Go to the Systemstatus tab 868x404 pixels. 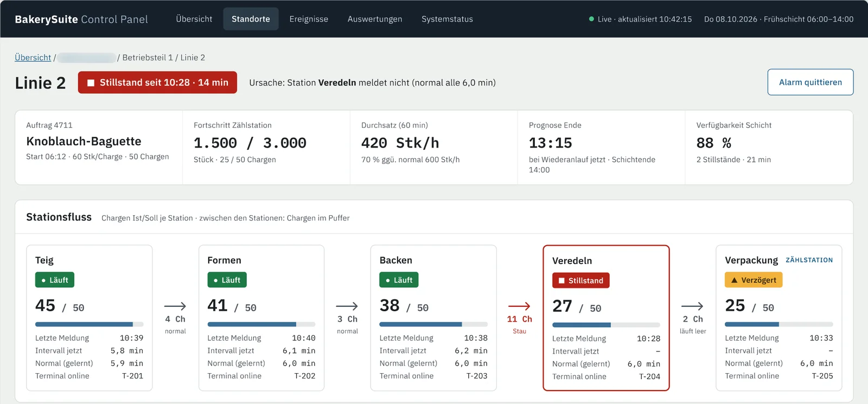tap(447, 19)
